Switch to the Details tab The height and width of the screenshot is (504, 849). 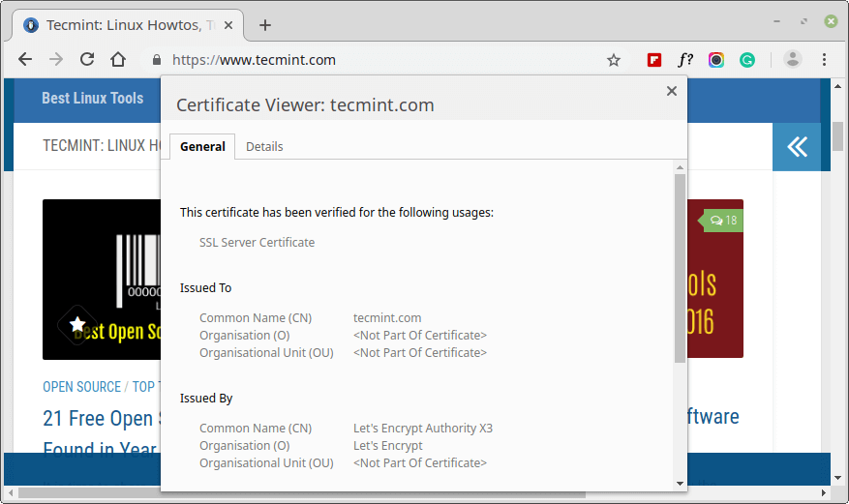[264, 147]
